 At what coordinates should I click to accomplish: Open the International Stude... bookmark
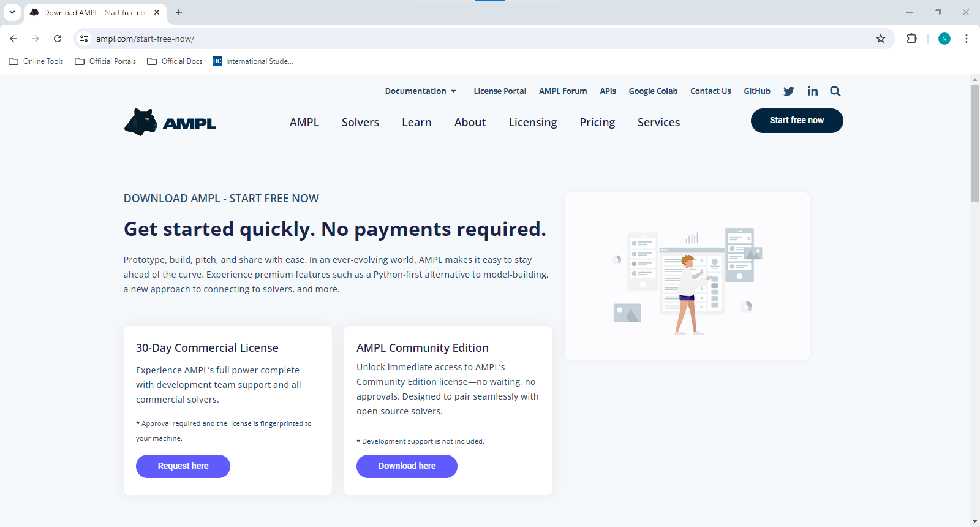click(253, 61)
